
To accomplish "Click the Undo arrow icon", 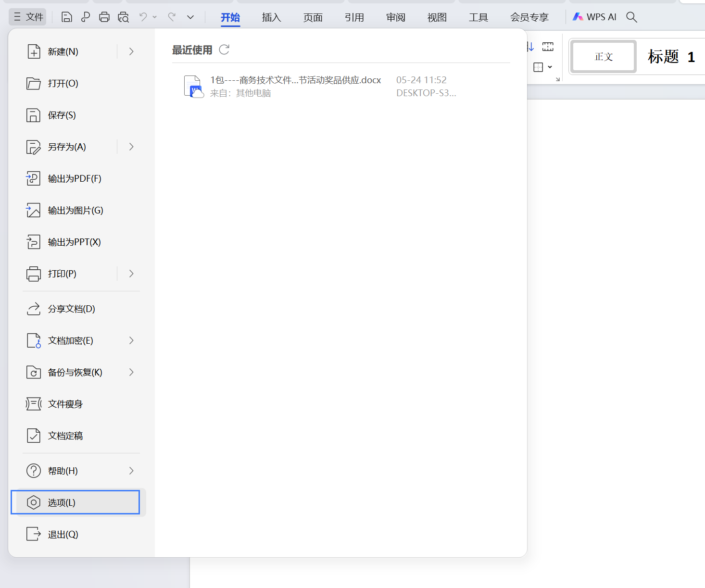I will point(143,17).
